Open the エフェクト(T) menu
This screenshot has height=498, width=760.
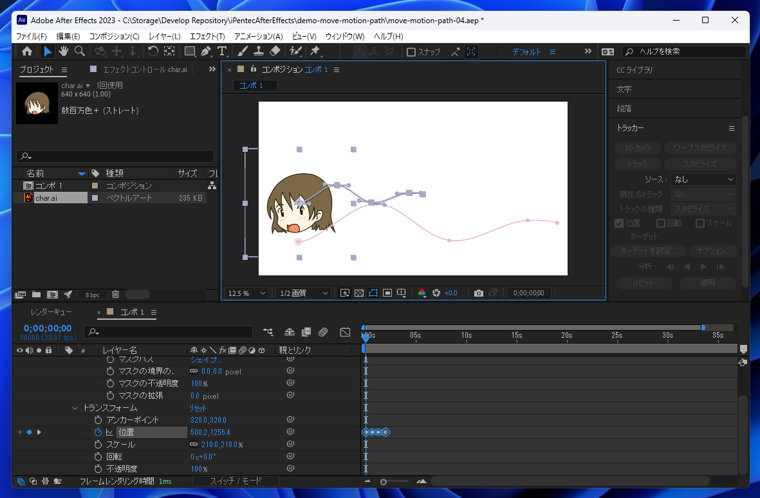(207, 36)
